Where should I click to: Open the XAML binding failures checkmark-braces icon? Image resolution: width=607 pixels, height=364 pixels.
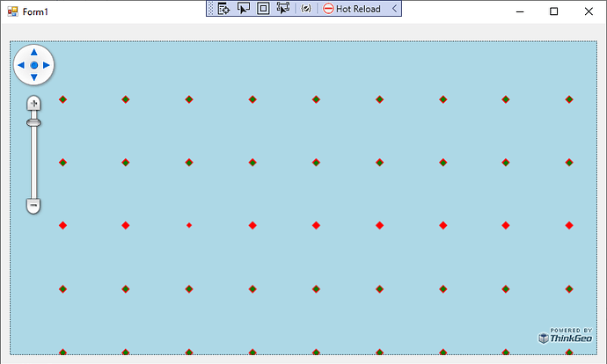pos(306,9)
